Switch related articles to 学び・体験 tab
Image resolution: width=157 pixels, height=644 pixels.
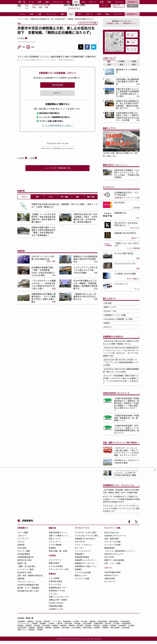pos(64,197)
